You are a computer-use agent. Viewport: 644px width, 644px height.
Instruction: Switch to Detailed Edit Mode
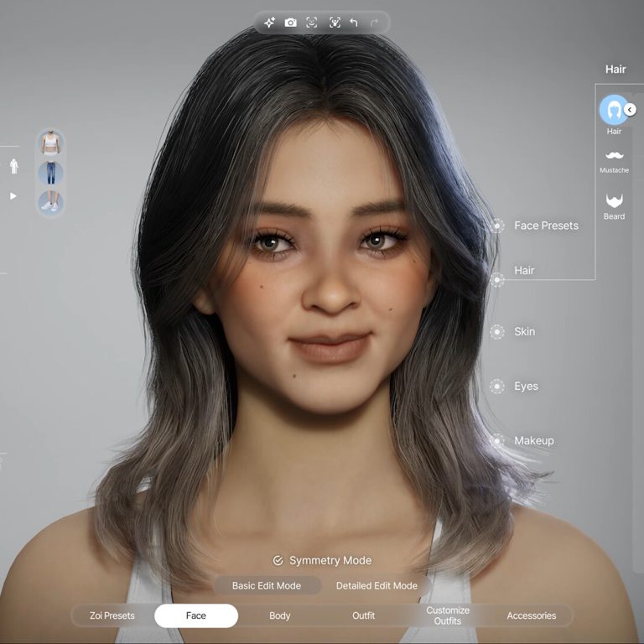click(x=377, y=585)
